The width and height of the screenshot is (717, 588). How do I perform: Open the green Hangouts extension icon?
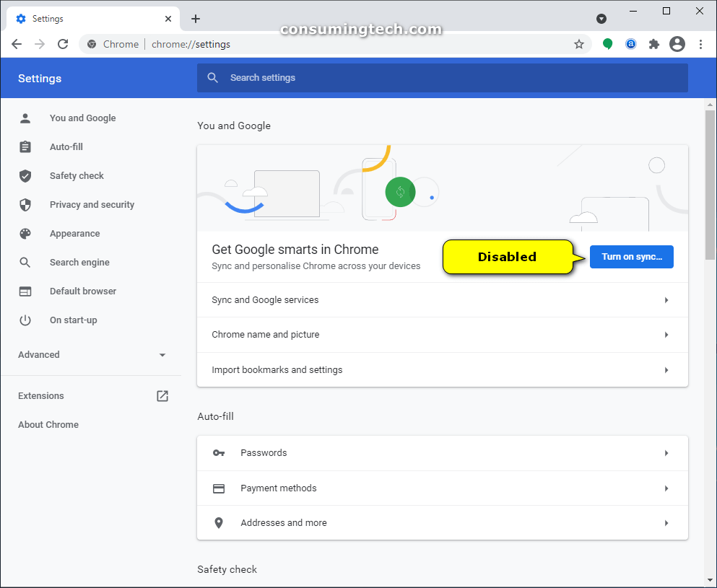(x=607, y=44)
